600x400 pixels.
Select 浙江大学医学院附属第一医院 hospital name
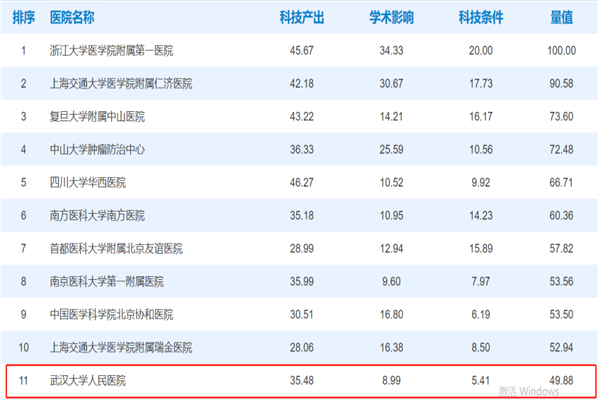[x=111, y=51]
